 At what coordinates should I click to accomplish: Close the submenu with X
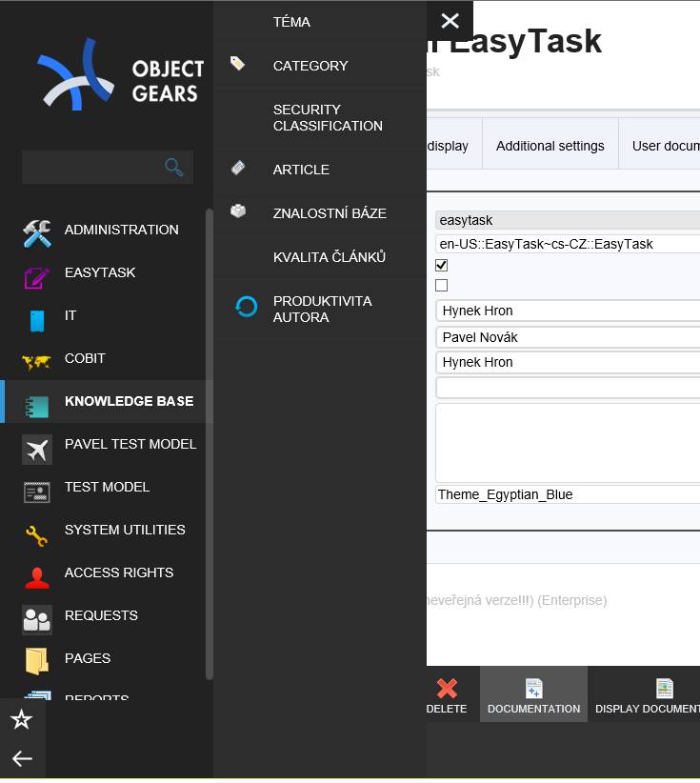(x=450, y=20)
